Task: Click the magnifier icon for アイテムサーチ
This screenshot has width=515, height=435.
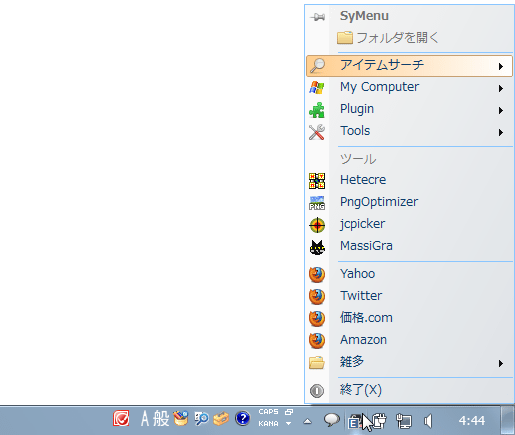Action: (x=317, y=65)
